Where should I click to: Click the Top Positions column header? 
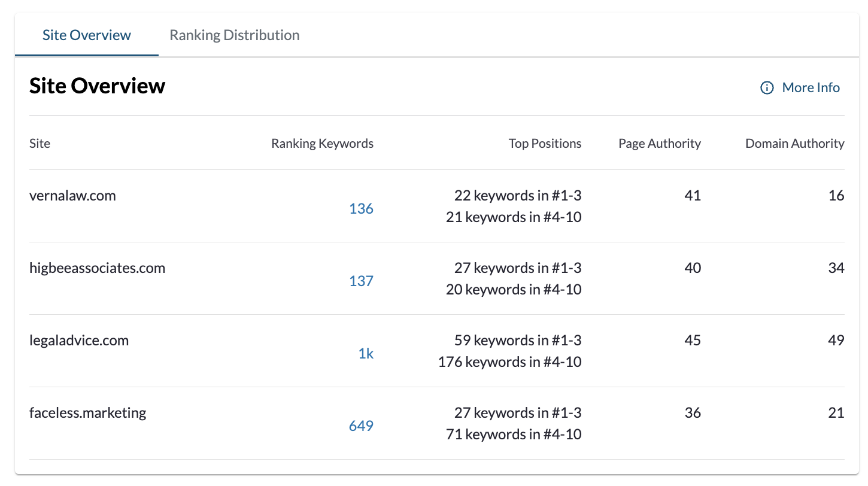point(545,144)
